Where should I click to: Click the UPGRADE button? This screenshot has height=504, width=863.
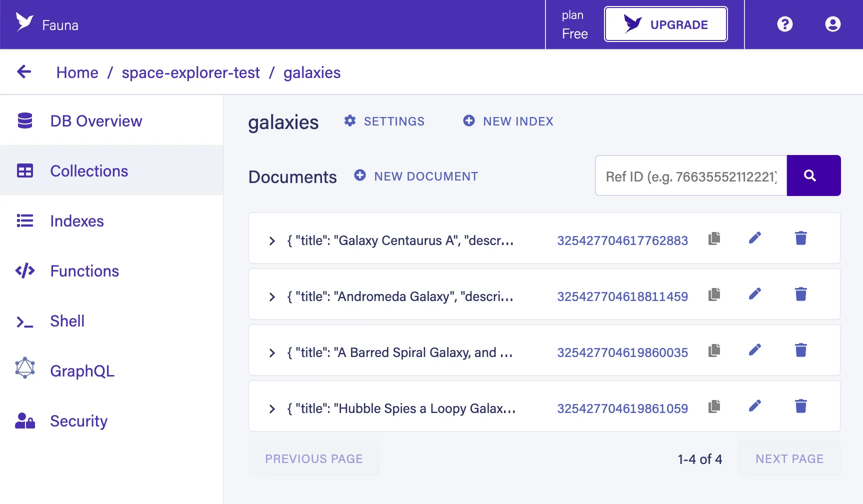tap(665, 24)
